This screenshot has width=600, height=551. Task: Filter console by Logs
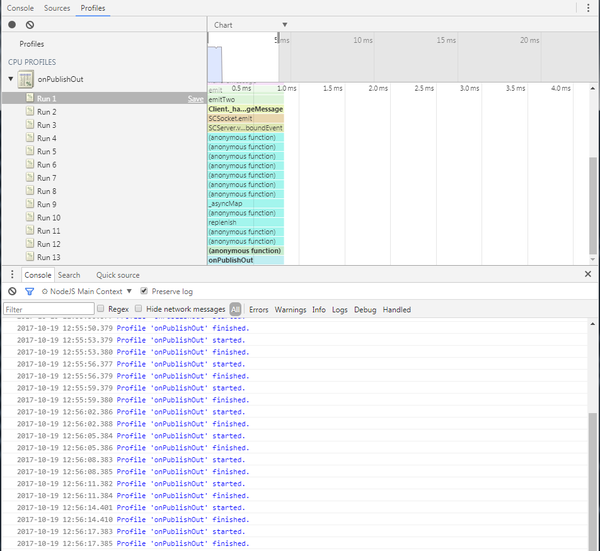tap(339, 310)
